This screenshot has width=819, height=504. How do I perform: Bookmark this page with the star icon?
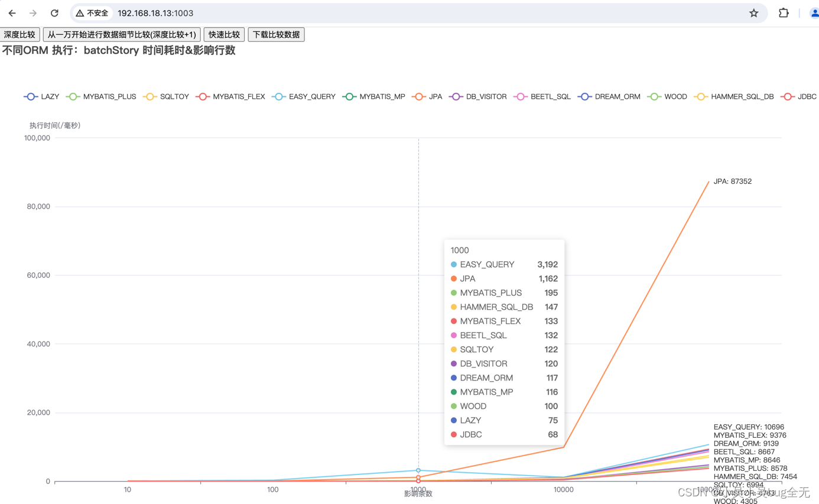tap(753, 13)
